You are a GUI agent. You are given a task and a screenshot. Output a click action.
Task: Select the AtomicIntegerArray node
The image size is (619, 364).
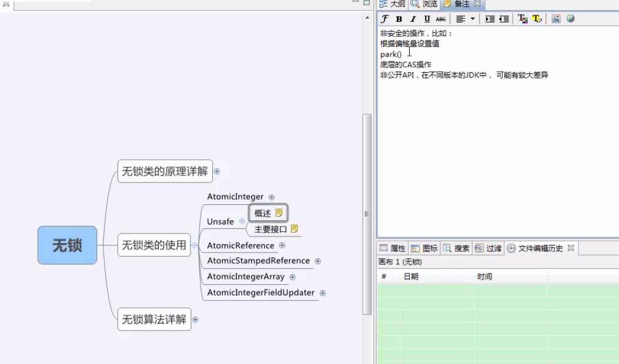[x=246, y=277]
